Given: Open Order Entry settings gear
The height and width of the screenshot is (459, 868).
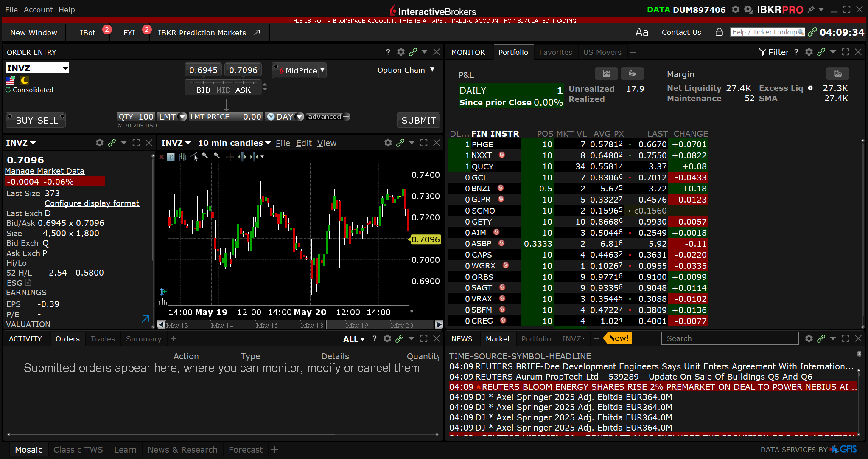Looking at the screenshot, I should (x=401, y=52).
